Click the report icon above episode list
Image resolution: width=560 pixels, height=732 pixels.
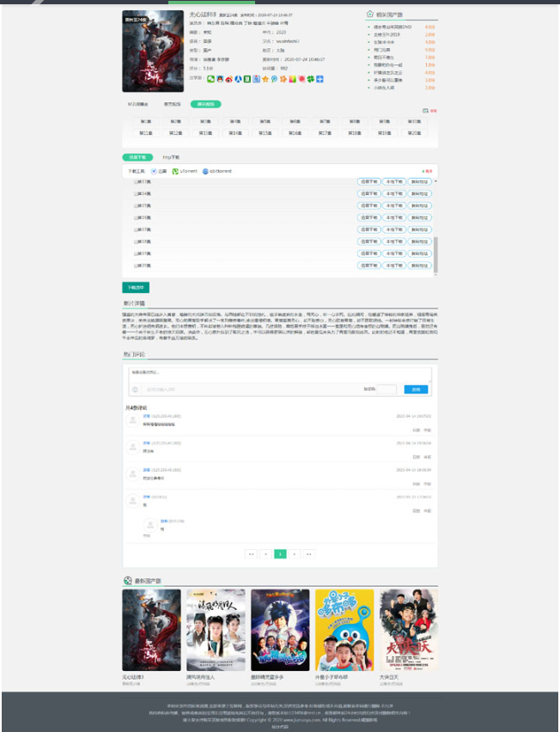point(426,111)
